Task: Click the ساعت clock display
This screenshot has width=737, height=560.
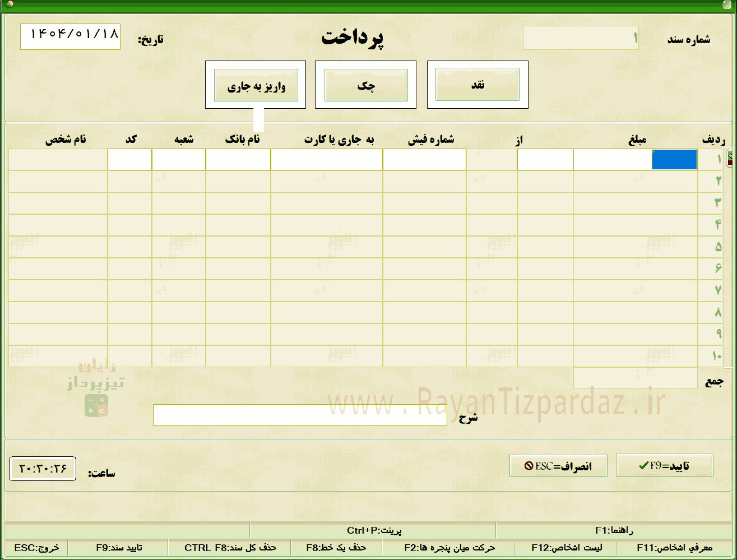Action: coord(43,469)
